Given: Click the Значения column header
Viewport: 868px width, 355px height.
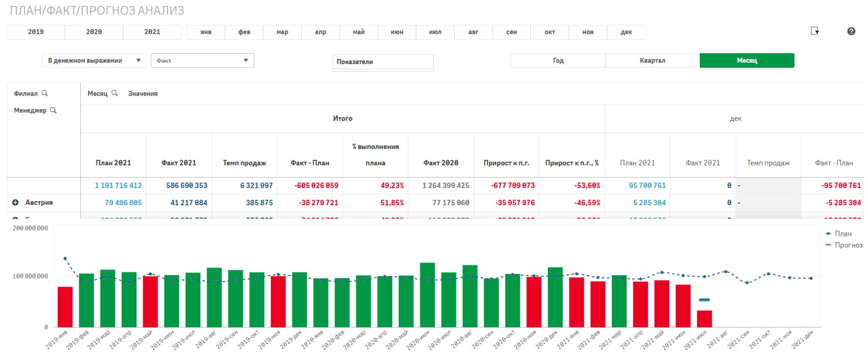Looking at the screenshot, I should 143,94.
